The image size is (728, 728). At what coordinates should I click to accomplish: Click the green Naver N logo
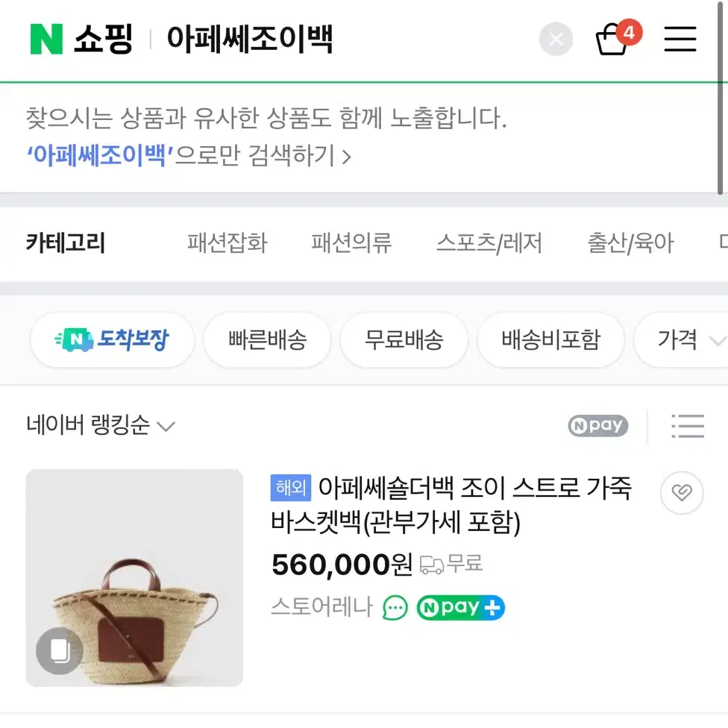click(x=46, y=39)
